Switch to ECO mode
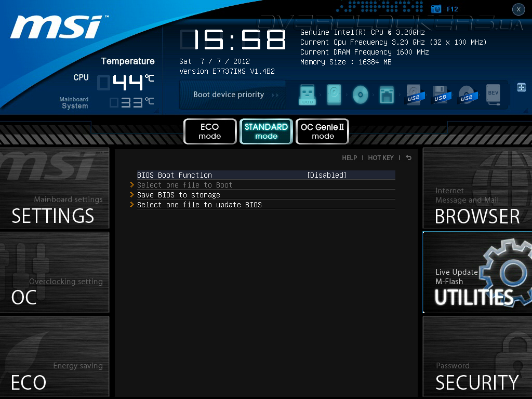532x399 pixels. click(210, 131)
